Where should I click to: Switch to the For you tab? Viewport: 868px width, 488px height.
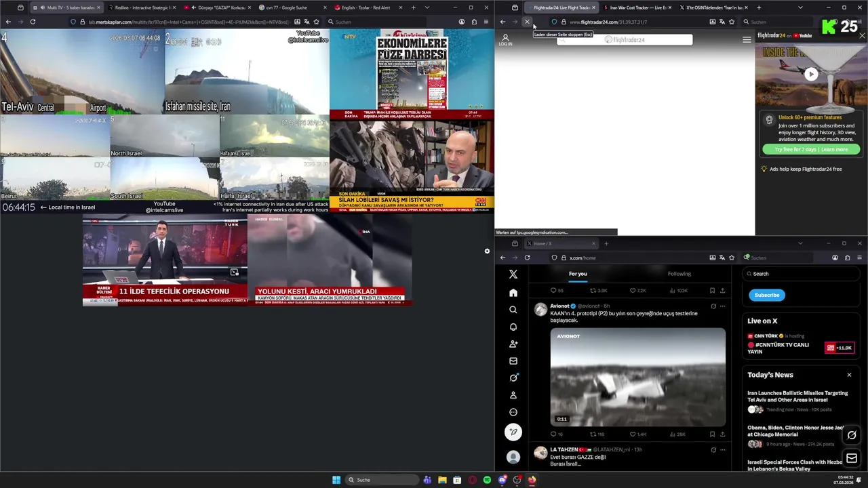pyautogui.click(x=578, y=274)
